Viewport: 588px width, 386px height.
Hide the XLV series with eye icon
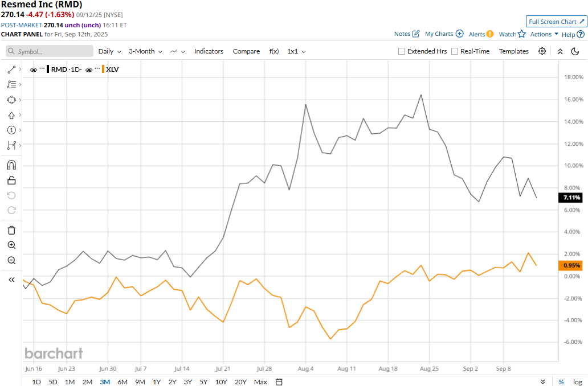click(89, 69)
